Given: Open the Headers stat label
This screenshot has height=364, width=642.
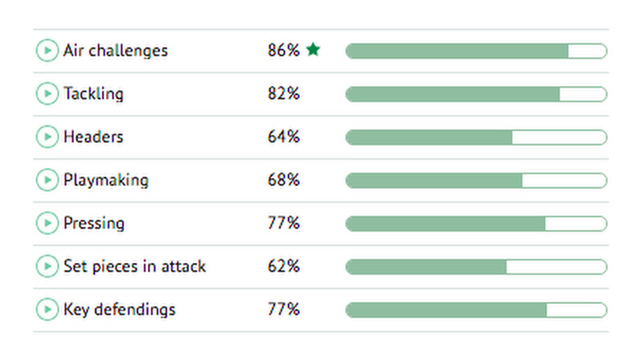Looking at the screenshot, I should [x=94, y=137].
